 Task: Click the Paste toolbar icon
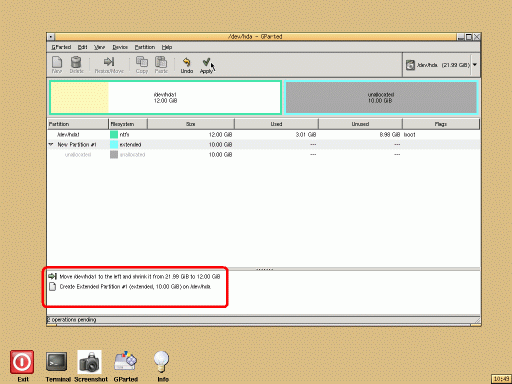click(x=161, y=65)
